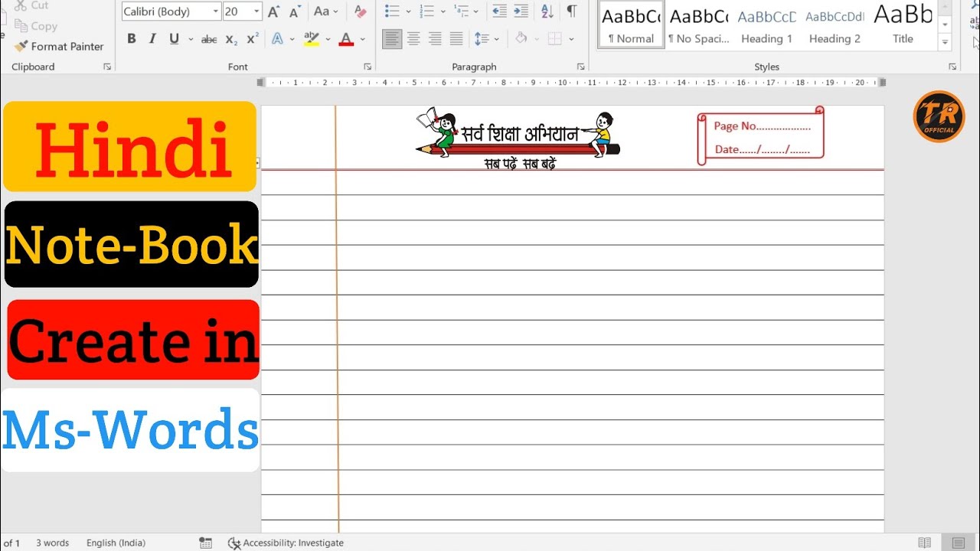Screen dimensions: 980x551
Task: Decrease font size with Shrink Font icon
Action: pos(295,11)
